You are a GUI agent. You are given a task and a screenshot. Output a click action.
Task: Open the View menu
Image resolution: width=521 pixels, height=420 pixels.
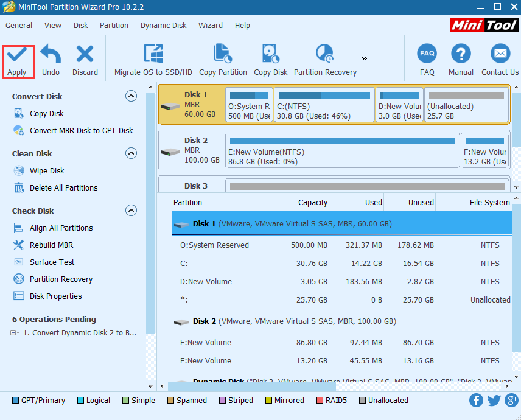click(53, 25)
